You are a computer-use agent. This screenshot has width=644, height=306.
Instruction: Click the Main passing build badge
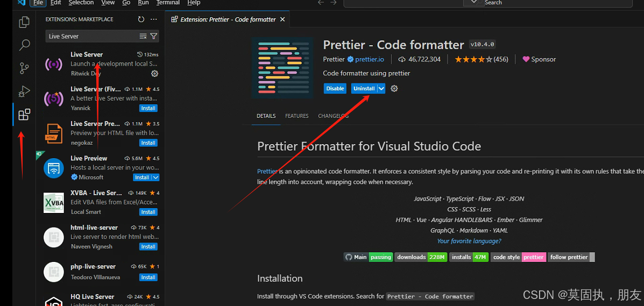tap(369, 257)
